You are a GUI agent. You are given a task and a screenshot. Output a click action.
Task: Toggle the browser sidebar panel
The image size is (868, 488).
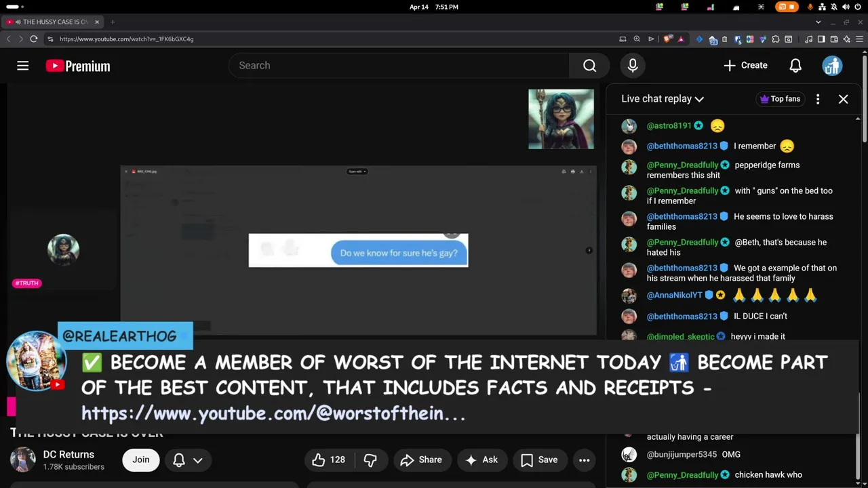pos(821,39)
